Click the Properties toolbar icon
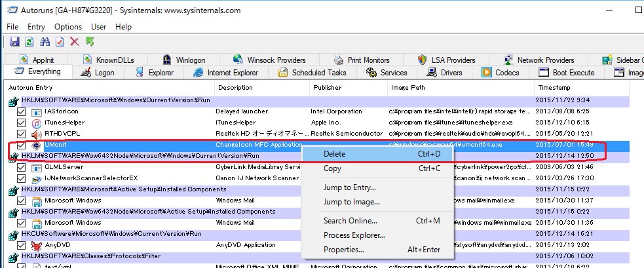Viewport: 644px width, 268px height. pyautogui.click(x=60, y=41)
